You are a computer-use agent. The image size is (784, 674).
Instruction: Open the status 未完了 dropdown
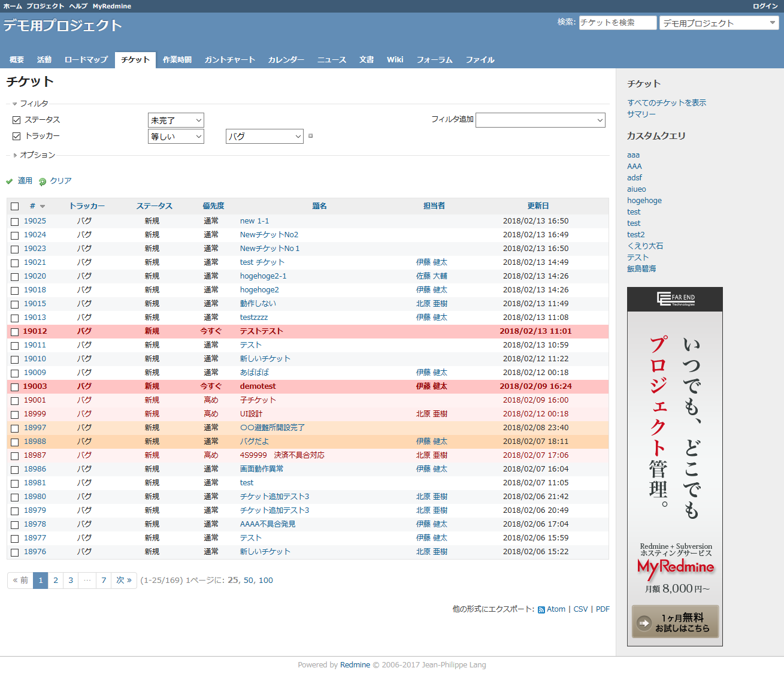pyautogui.click(x=176, y=120)
